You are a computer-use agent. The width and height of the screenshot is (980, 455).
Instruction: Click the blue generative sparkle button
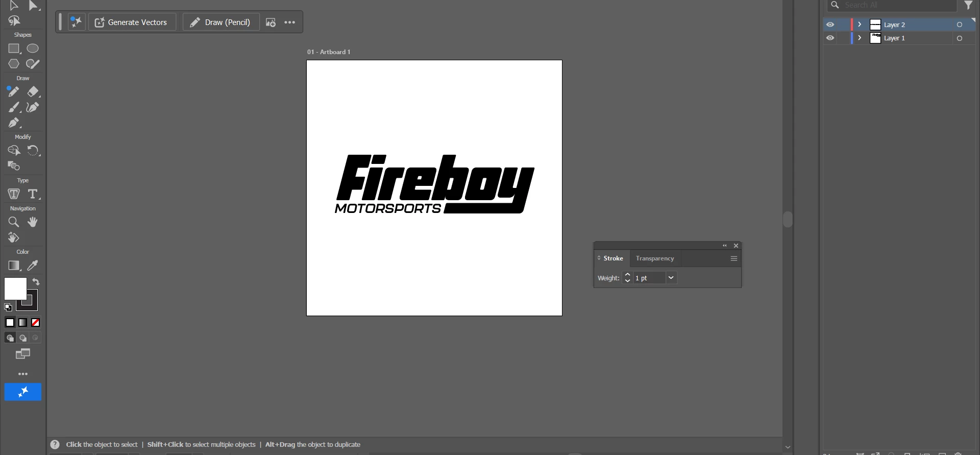23,392
